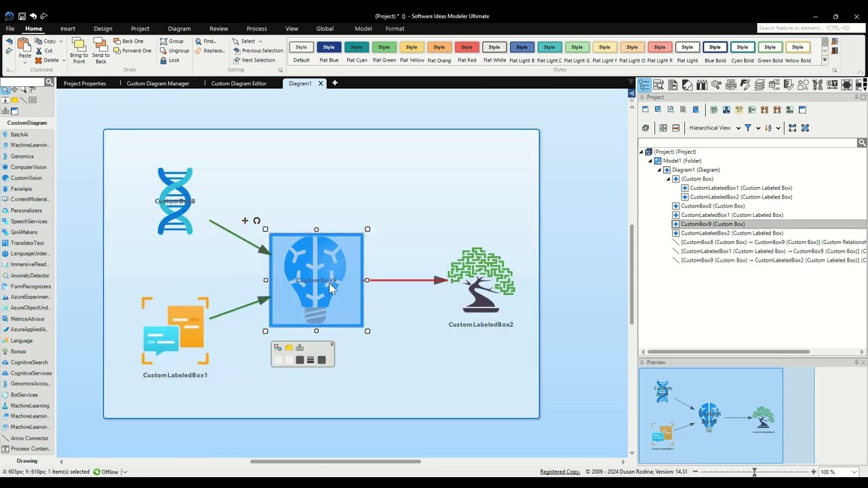
Task: Open the Paste dropdown arrow
Action: tap(24, 62)
